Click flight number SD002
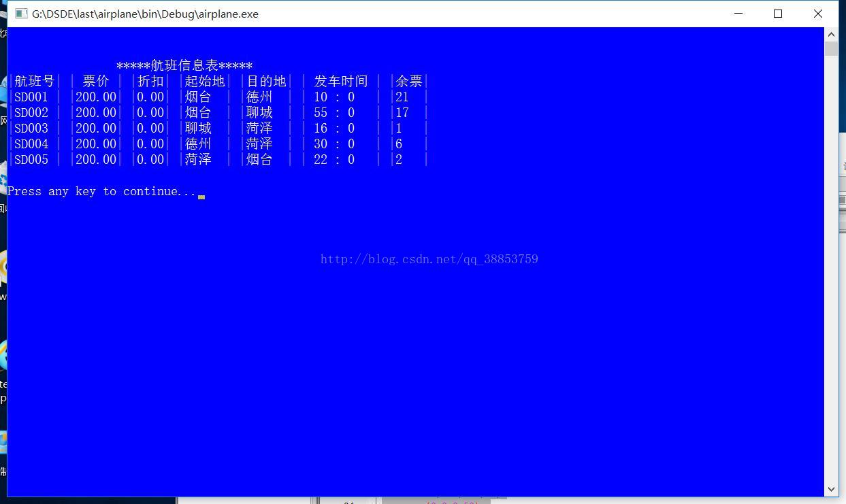The width and height of the screenshot is (846, 504). click(x=31, y=112)
